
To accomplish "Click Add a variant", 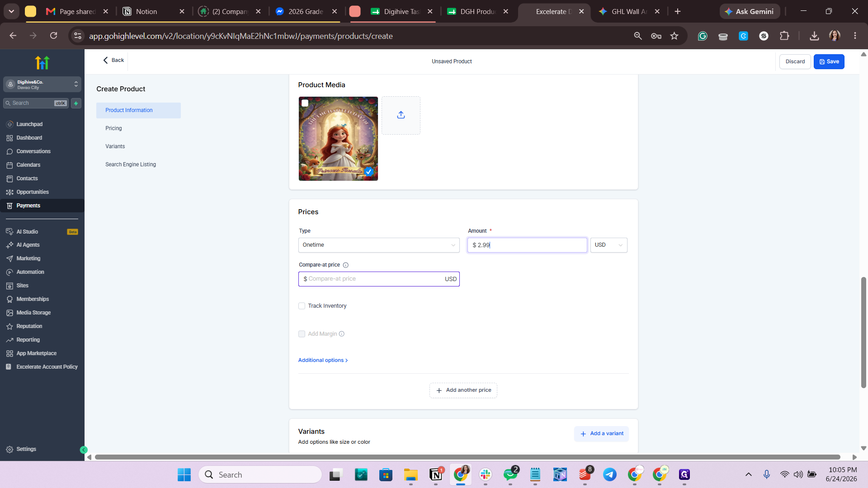I will (601, 434).
